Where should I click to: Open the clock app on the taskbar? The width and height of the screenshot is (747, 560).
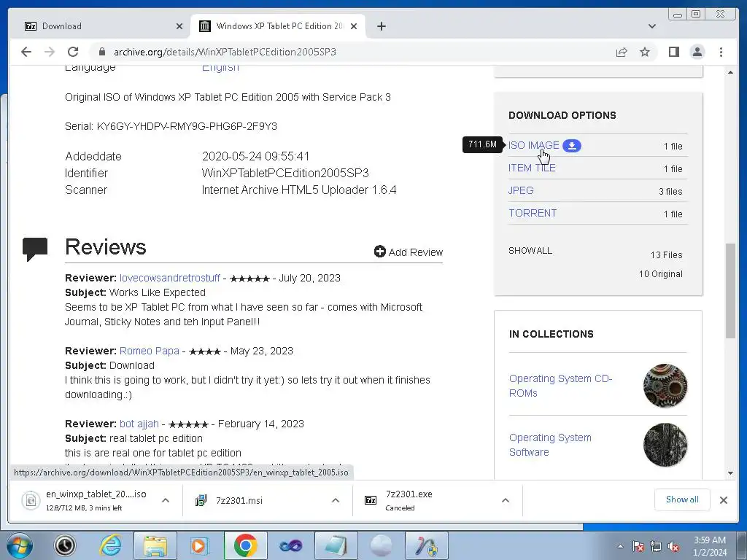(65, 545)
